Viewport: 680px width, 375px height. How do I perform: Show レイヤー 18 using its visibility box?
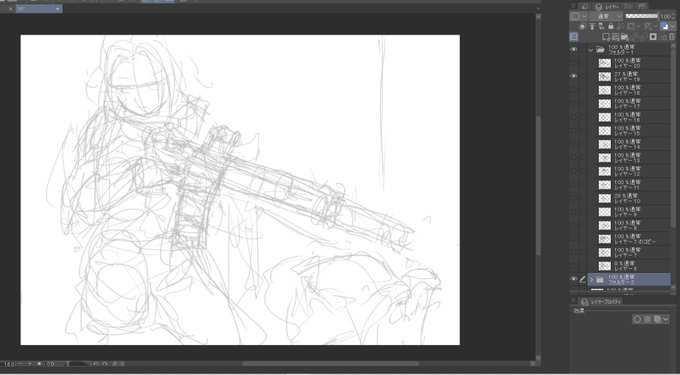pyautogui.click(x=573, y=90)
